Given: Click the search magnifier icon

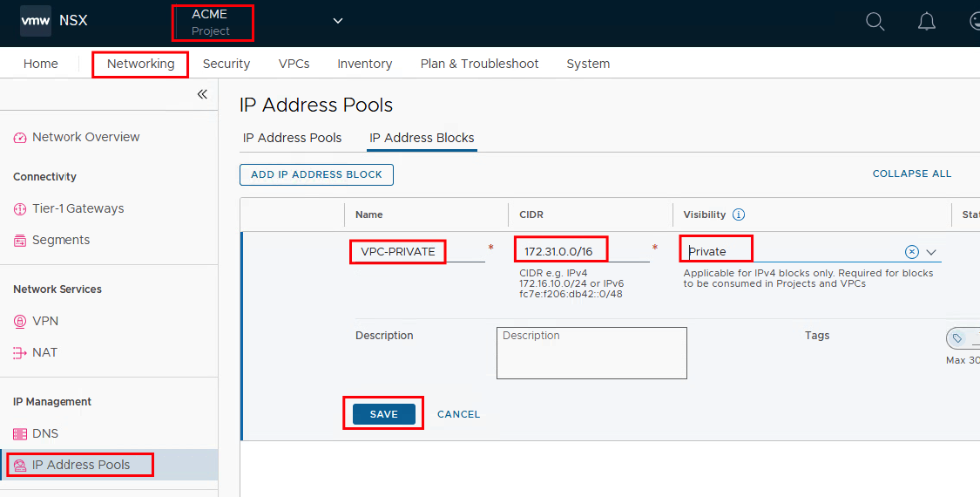Looking at the screenshot, I should click(875, 22).
